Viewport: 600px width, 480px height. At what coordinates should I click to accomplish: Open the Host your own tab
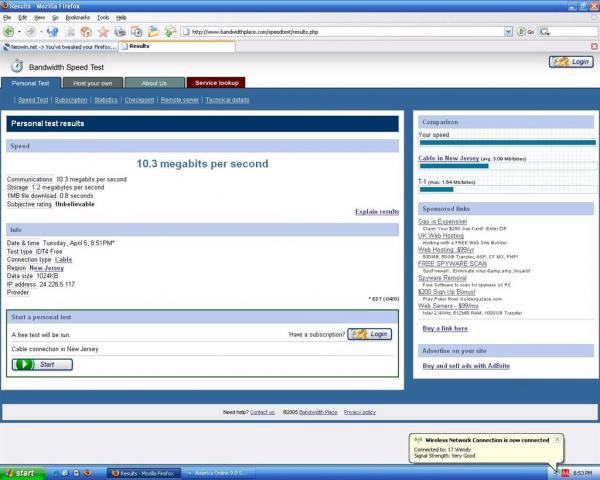click(x=93, y=83)
